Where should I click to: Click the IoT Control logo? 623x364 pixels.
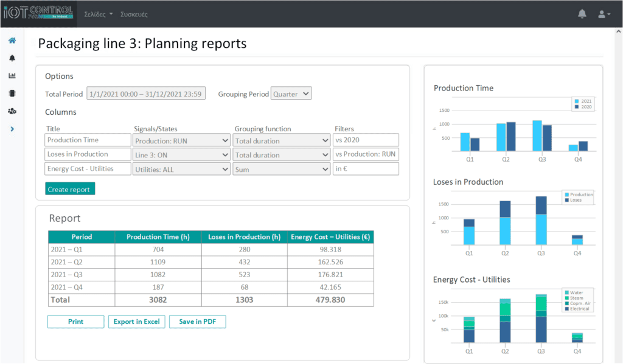pos(38,12)
